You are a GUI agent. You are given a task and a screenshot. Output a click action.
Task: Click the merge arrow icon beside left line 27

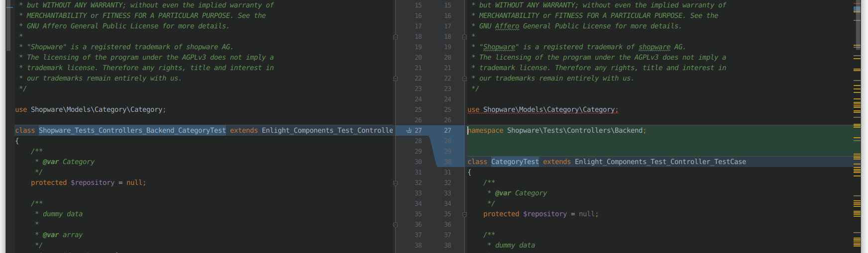click(409, 130)
